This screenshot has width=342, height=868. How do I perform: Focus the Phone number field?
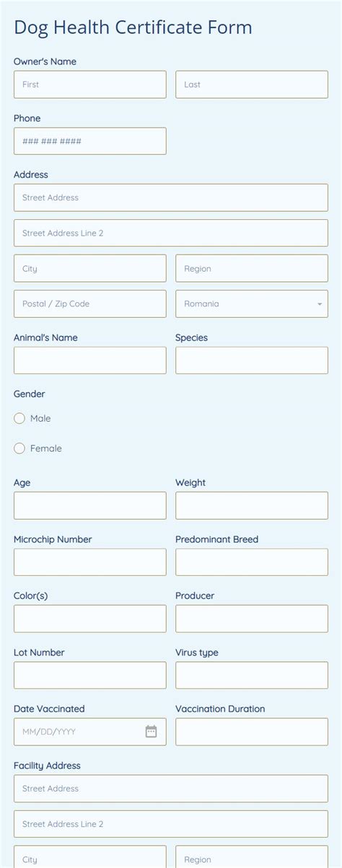tap(90, 141)
